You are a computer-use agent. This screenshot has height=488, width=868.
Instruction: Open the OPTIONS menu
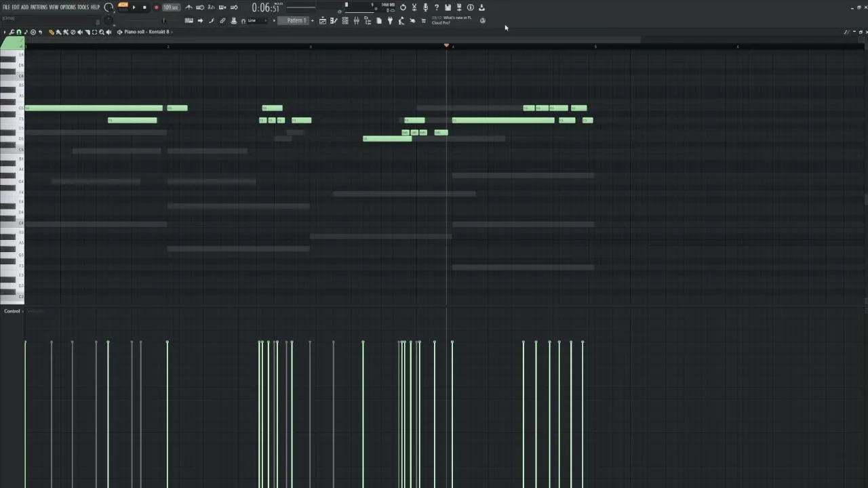[68, 7]
